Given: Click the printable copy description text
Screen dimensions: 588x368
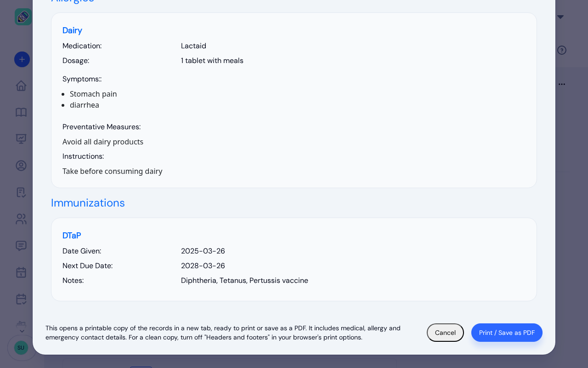Looking at the screenshot, I should [x=223, y=333].
